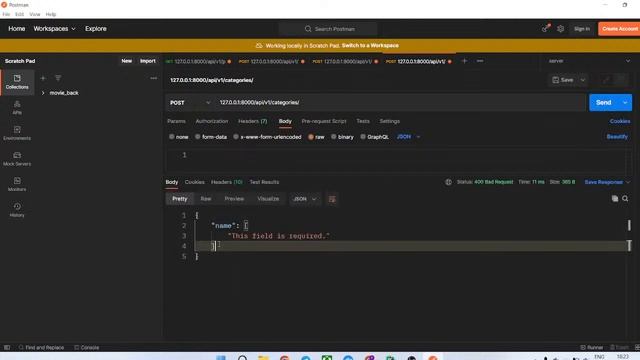Open the JSON body type dropdown

point(409,137)
